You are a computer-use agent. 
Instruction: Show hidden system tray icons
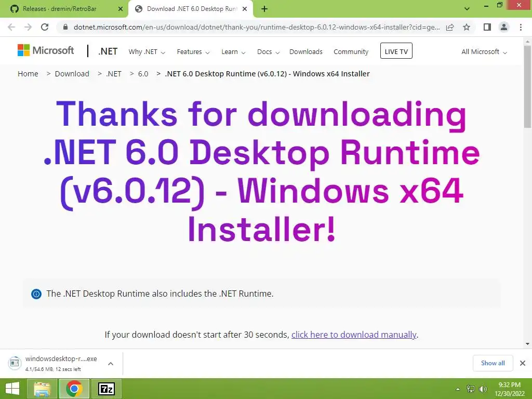[458, 389]
